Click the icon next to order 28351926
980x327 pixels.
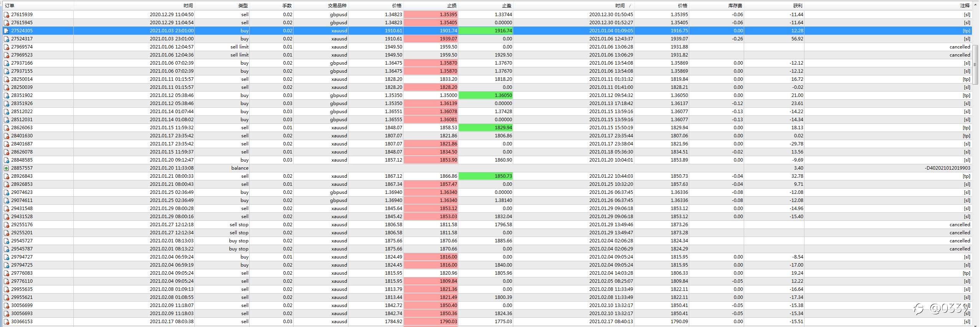coord(7,103)
